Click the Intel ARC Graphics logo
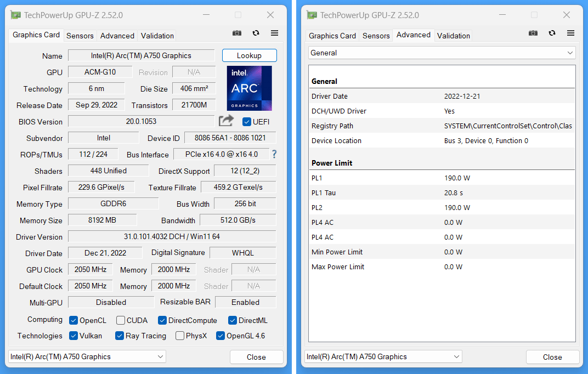This screenshot has width=588, height=374. (250, 88)
